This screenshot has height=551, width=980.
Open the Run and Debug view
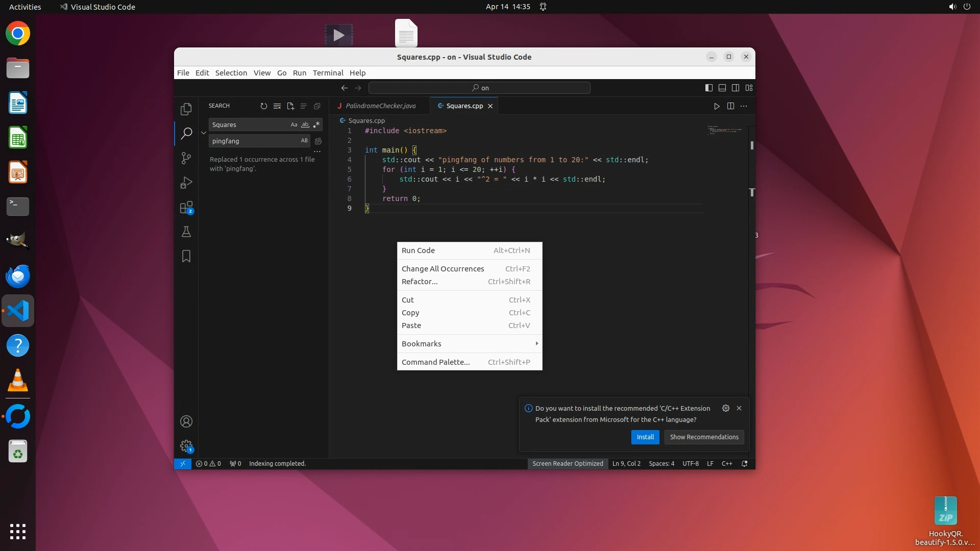tap(186, 183)
